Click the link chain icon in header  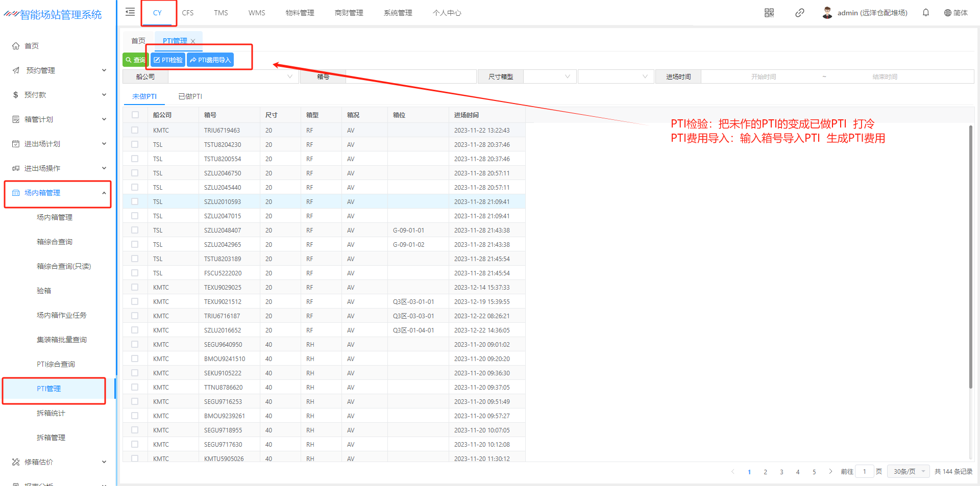point(799,13)
